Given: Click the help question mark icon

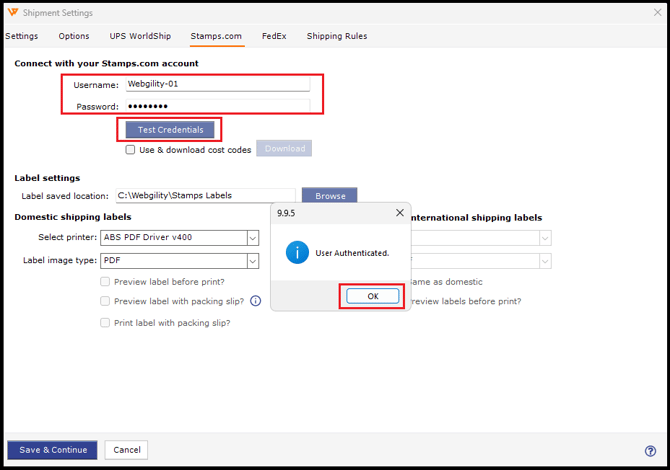Looking at the screenshot, I should pyautogui.click(x=651, y=451).
